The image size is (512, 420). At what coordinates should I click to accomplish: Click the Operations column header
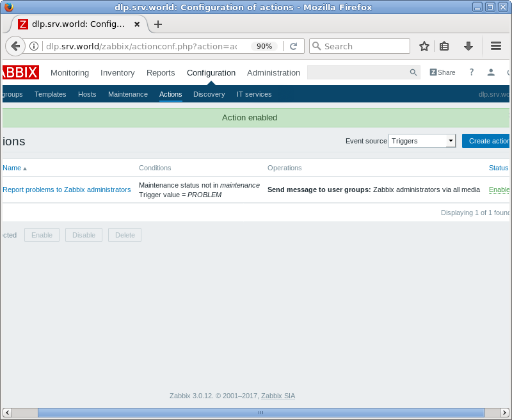pos(284,168)
